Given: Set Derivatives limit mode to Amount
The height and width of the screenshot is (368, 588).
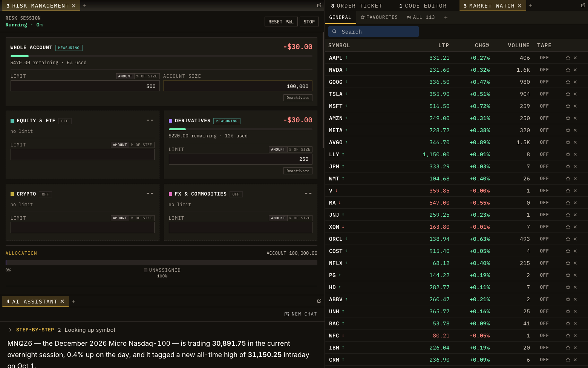Looking at the screenshot, I should click(x=278, y=149).
